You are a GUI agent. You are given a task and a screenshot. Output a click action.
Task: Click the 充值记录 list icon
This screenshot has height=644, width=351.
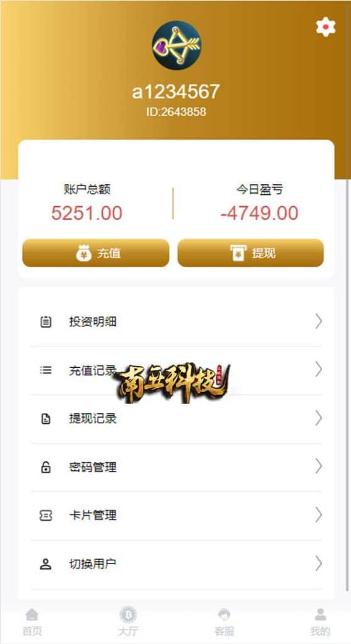coord(46,370)
